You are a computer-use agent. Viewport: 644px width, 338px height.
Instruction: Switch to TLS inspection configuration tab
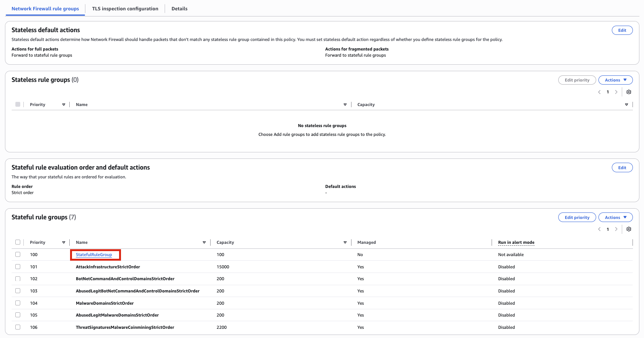coord(125,9)
